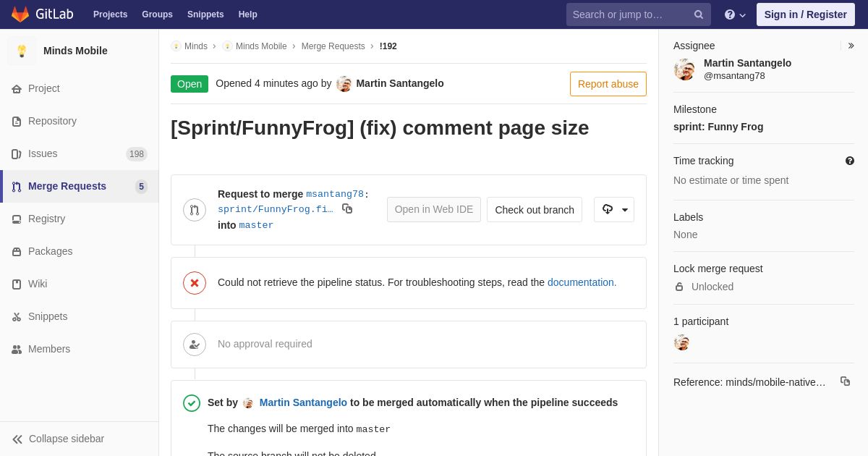Open the download dropdown next to Check out branch
868x456 pixels.
tap(614, 210)
